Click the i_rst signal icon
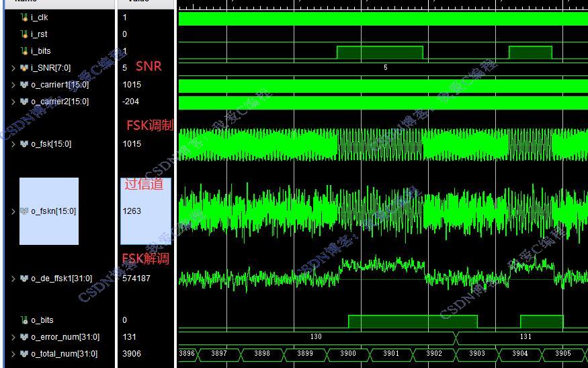The image size is (588, 368). point(24,34)
